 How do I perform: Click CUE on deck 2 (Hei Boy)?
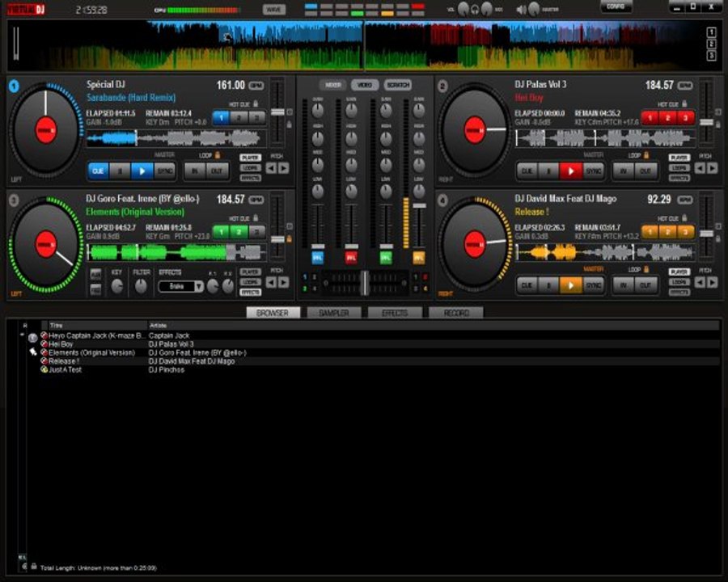(x=527, y=171)
